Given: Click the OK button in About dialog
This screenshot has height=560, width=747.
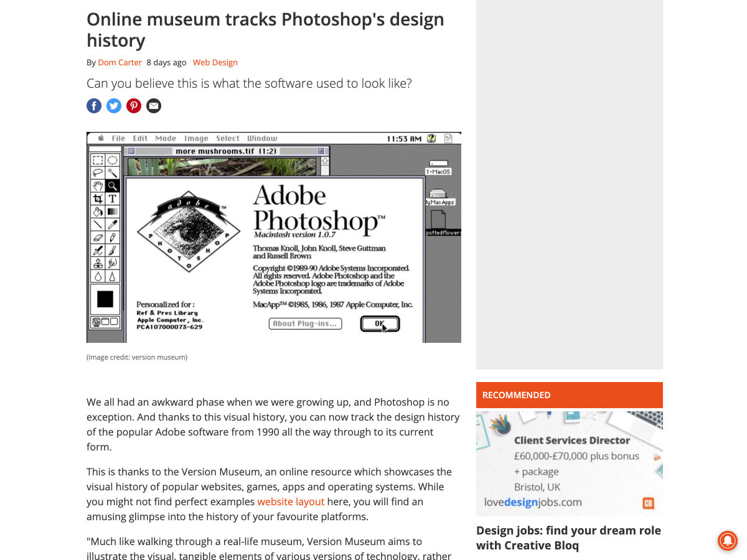Looking at the screenshot, I should (380, 324).
